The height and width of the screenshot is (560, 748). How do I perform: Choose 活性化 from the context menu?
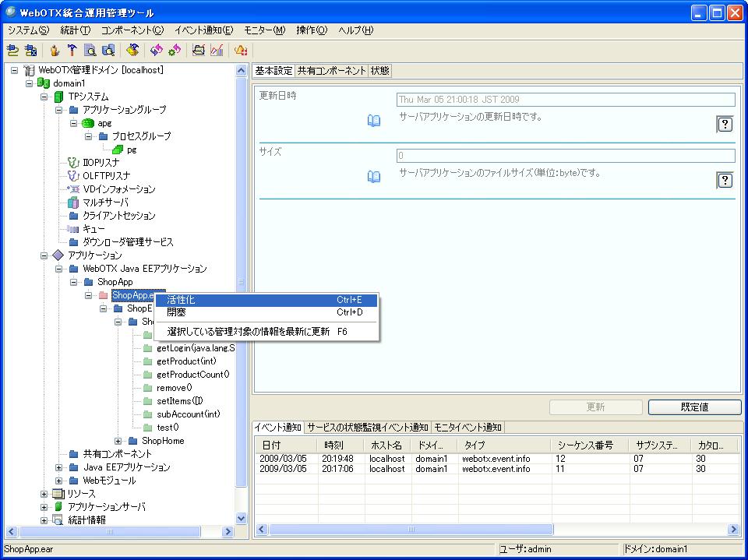coord(182,300)
